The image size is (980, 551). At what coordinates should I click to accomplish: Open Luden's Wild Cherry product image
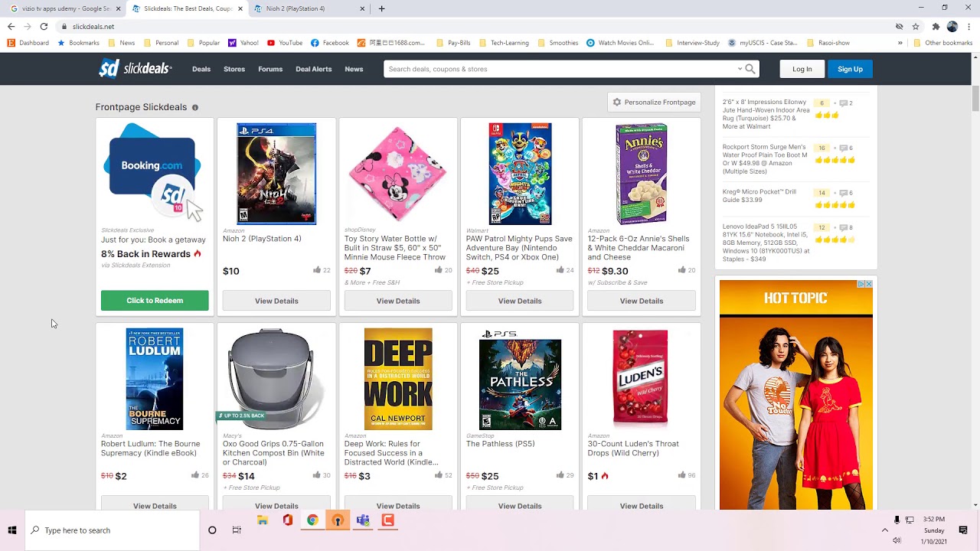642,378
